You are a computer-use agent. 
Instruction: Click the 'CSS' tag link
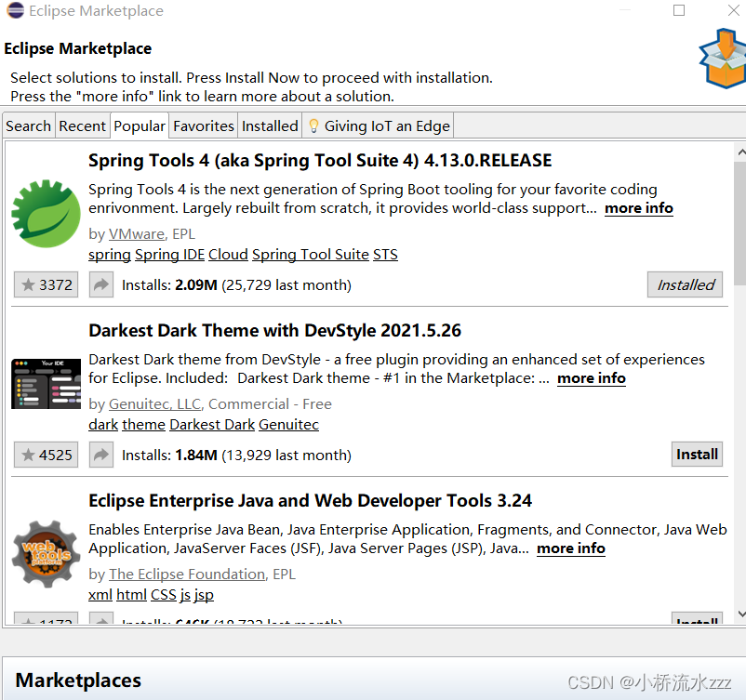[164, 595]
